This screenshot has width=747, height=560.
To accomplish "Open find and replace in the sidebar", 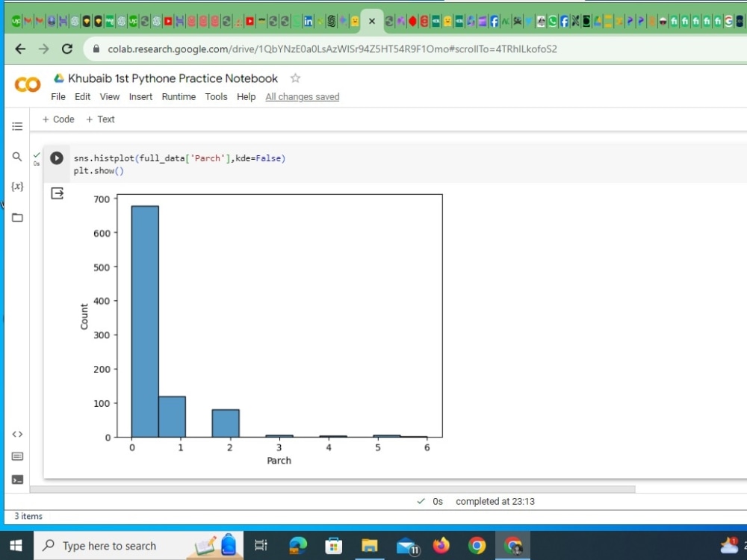I will click(x=17, y=157).
